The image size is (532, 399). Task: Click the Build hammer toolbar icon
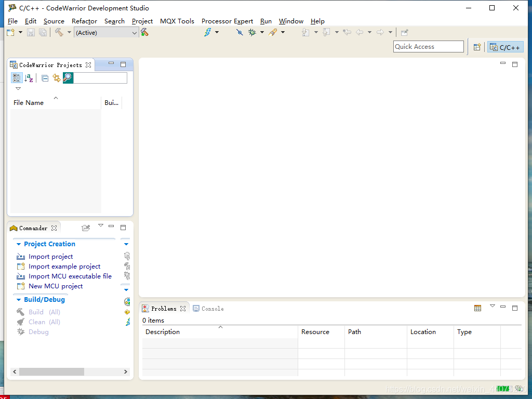tap(59, 33)
